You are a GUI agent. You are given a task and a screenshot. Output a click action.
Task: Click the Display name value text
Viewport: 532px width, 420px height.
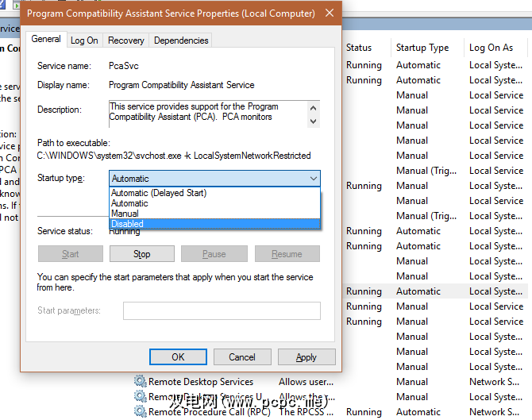(x=182, y=85)
